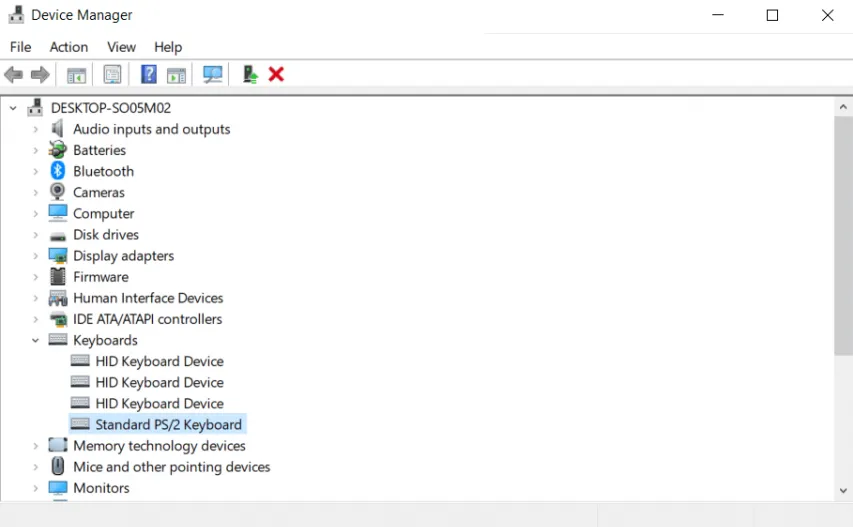Click the Forward arrow toolbar icon
Viewport: 853px width, 527px height.
tap(40, 75)
